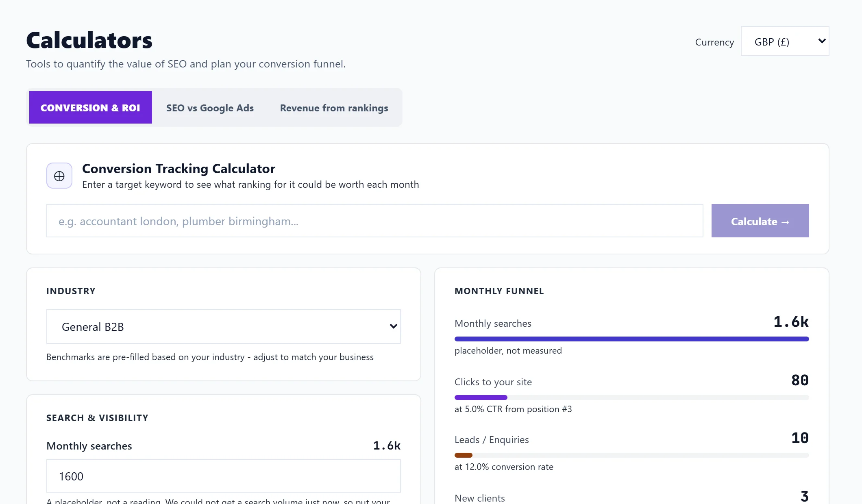Click the Clicks to your site progress bar
The image size is (862, 504).
click(x=631, y=398)
